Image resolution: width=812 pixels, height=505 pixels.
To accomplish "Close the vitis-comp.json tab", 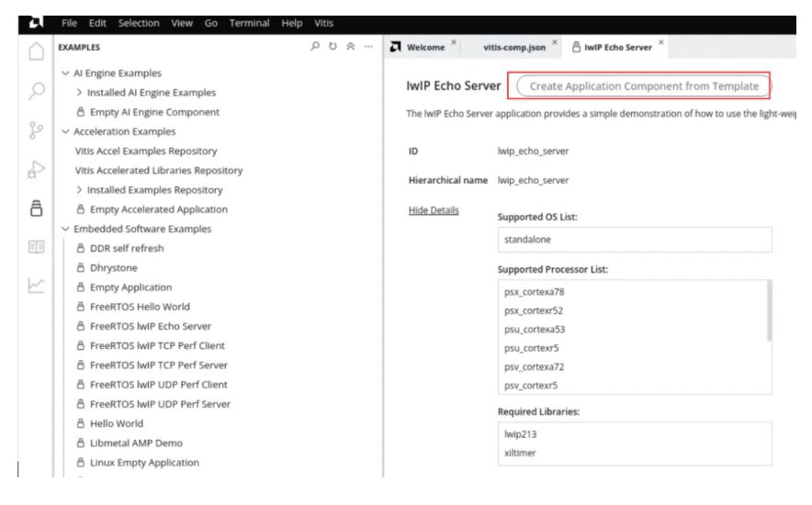I will [x=555, y=42].
